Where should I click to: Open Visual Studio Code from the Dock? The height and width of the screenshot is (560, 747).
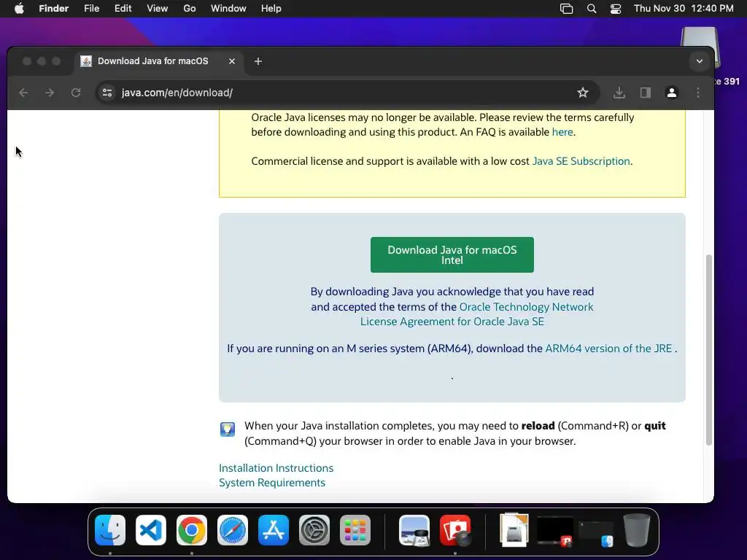coord(151,530)
